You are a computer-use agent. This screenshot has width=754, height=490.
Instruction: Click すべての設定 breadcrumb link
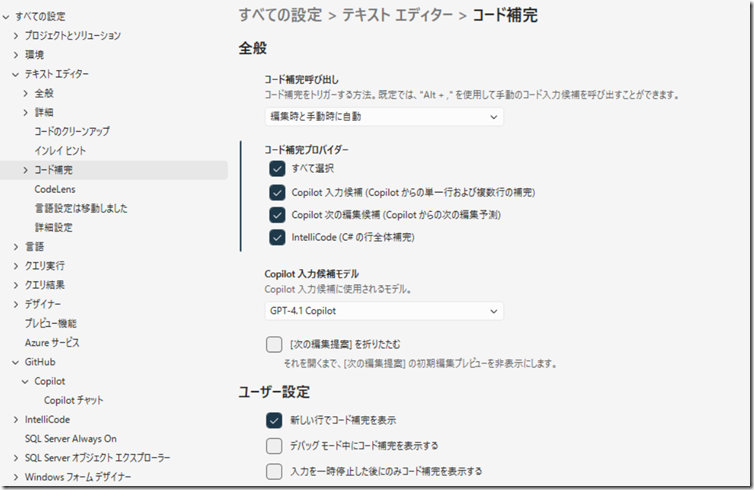[280, 14]
